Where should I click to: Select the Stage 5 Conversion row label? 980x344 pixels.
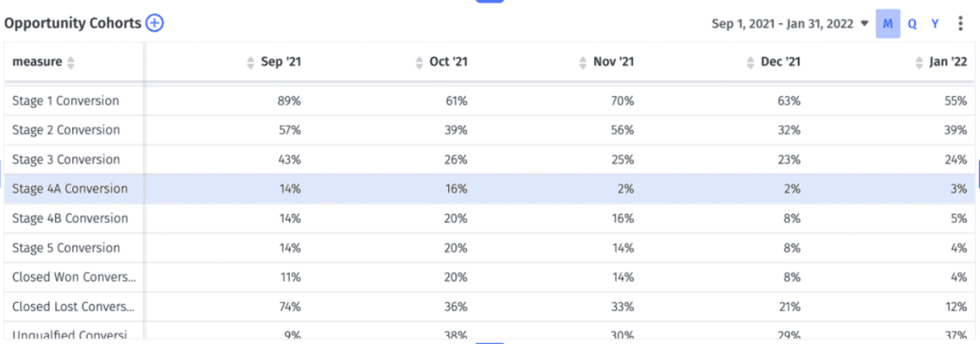pos(66,248)
